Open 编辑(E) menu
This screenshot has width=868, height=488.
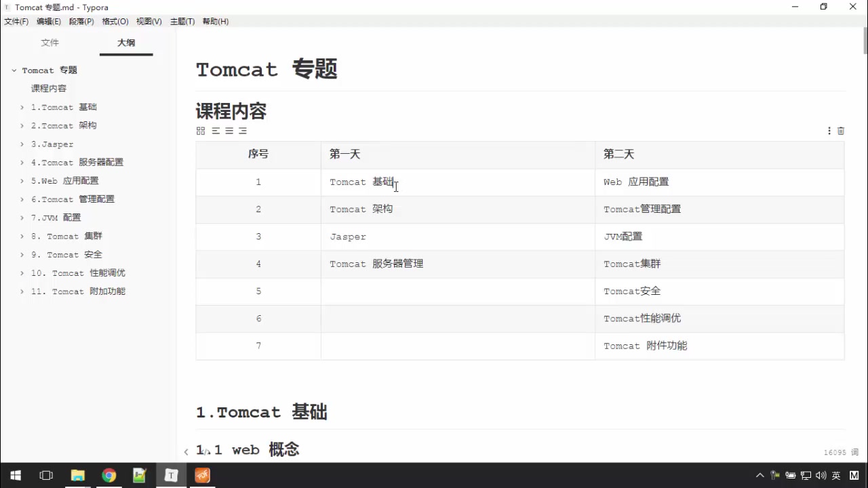pyautogui.click(x=49, y=21)
